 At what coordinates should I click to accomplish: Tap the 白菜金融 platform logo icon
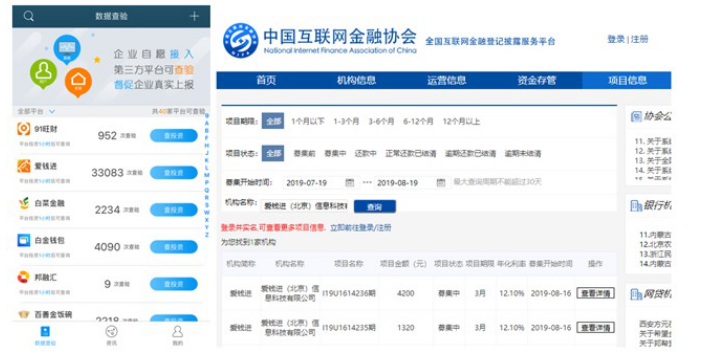coord(24,203)
